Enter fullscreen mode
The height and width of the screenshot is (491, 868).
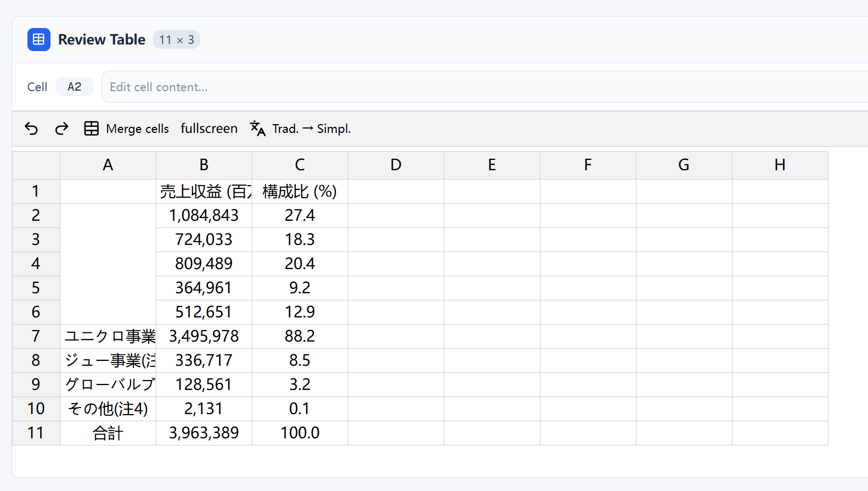(209, 129)
